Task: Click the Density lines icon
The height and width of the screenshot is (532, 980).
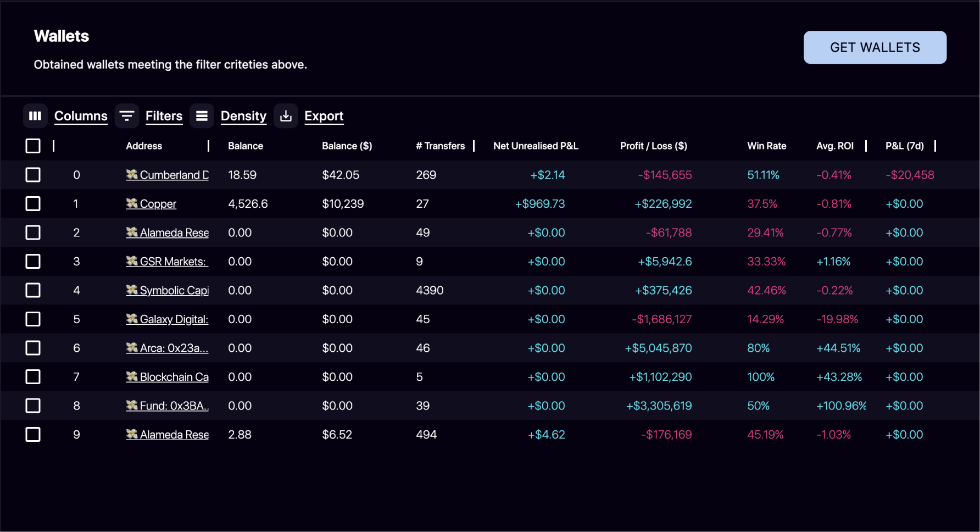Action: (x=202, y=116)
